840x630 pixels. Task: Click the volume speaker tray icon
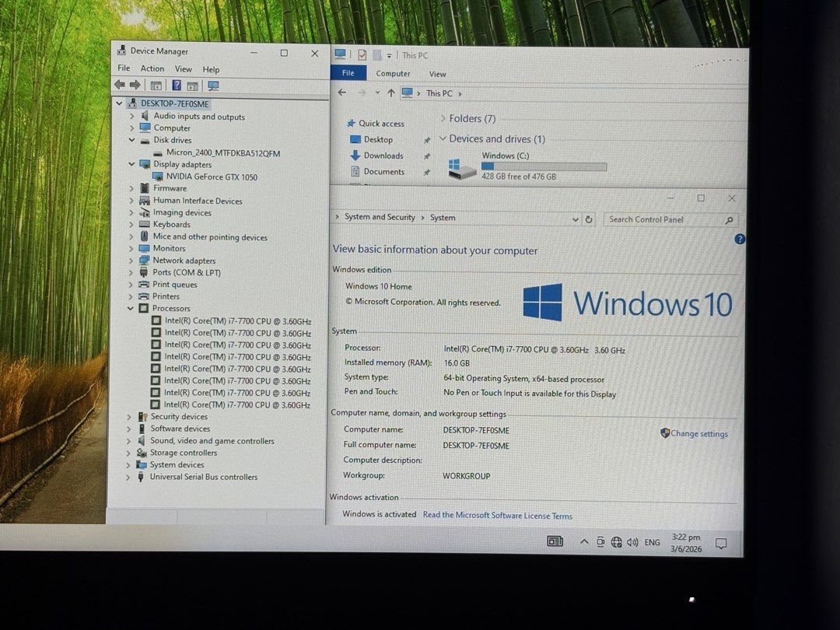tap(632, 543)
